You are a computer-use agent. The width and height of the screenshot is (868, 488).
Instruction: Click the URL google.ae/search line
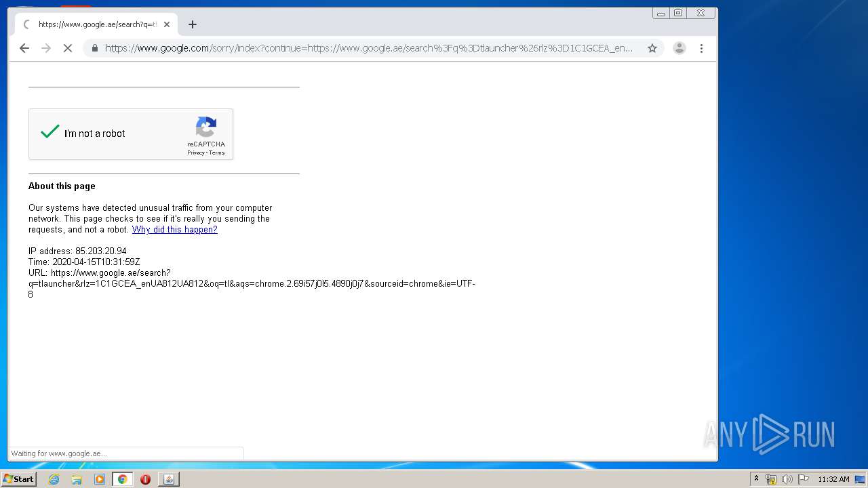coord(252,283)
